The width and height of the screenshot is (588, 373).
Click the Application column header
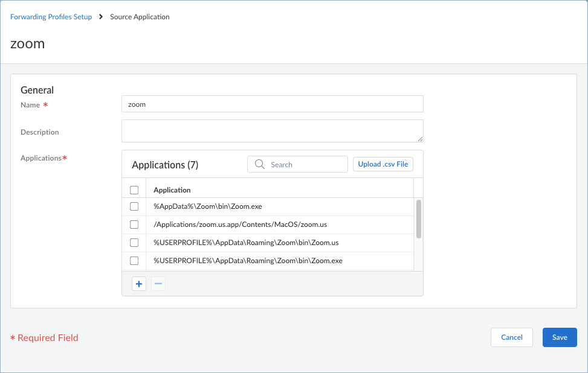172,190
